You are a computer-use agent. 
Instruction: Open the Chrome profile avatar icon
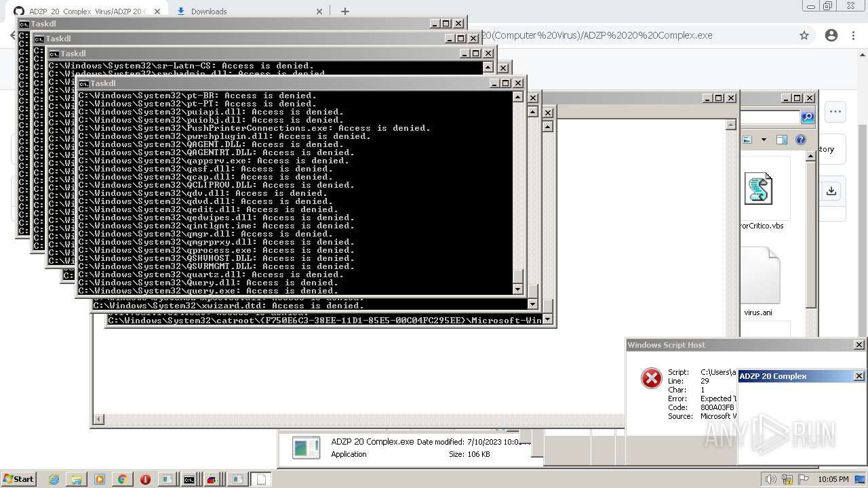point(831,35)
